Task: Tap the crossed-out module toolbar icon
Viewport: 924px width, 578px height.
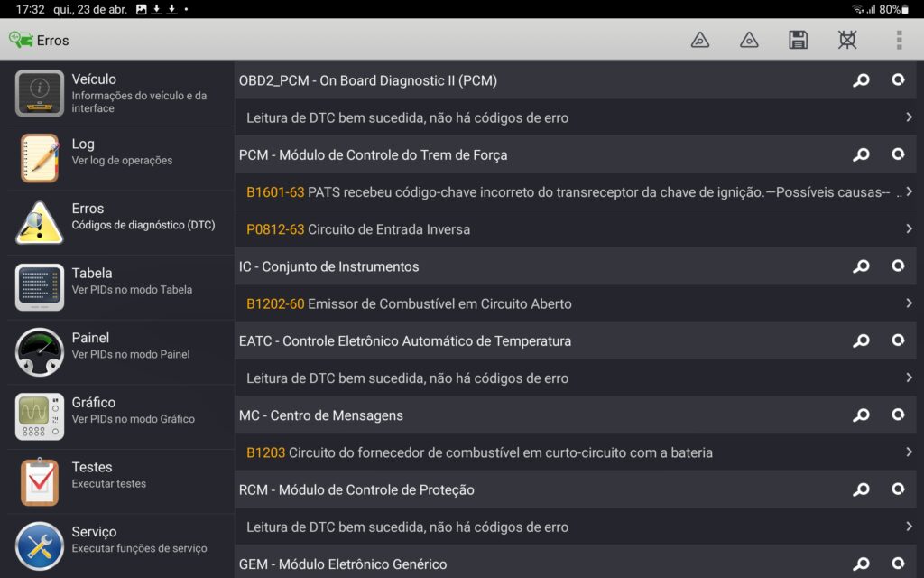Action: point(846,40)
